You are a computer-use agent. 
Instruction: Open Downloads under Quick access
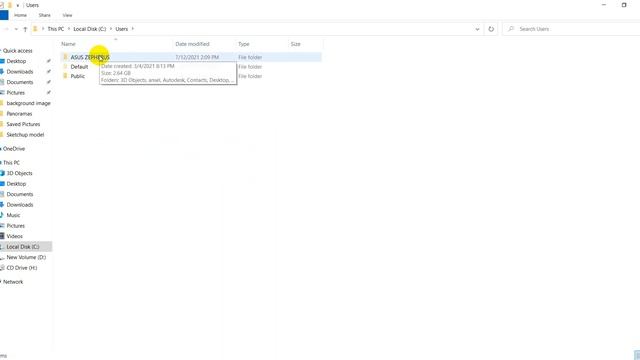point(20,71)
